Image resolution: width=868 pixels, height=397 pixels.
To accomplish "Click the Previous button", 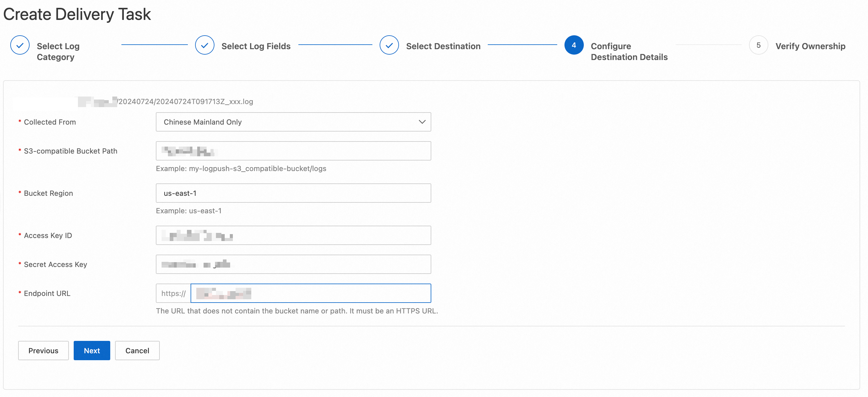I will pos(43,351).
